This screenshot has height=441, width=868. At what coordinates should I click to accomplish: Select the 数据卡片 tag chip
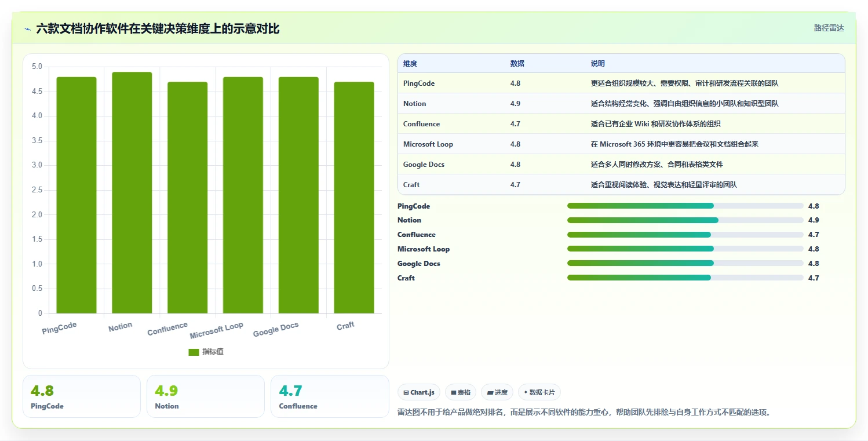tap(539, 392)
